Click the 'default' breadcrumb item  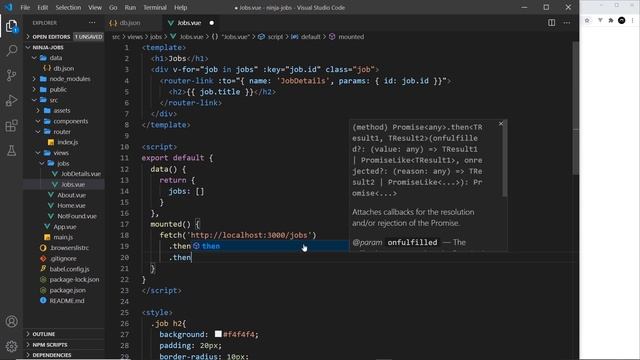306,37
